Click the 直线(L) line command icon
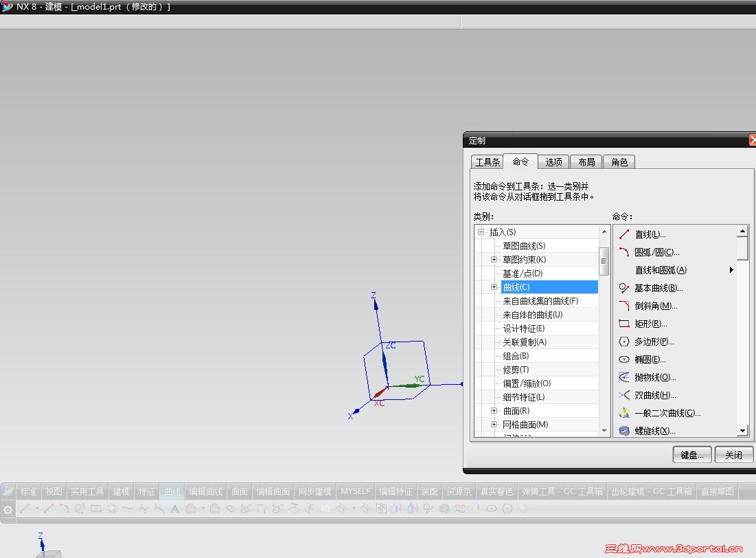Screen dimensions: 756x558 [624, 234]
